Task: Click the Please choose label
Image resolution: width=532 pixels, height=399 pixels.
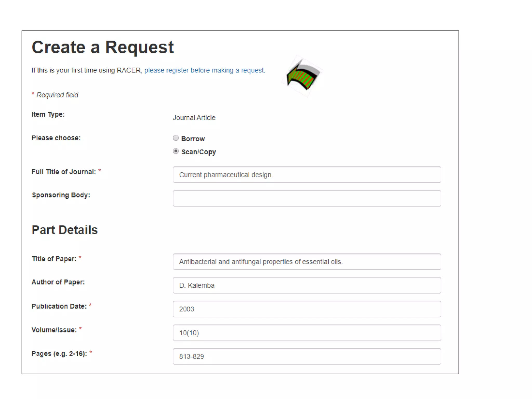Action: click(x=56, y=138)
